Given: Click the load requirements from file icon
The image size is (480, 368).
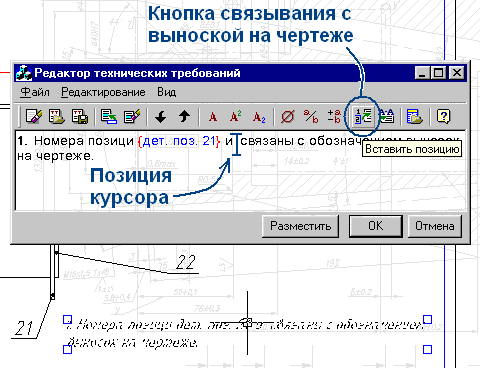Looking at the screenshot, I should pos(57,117).
